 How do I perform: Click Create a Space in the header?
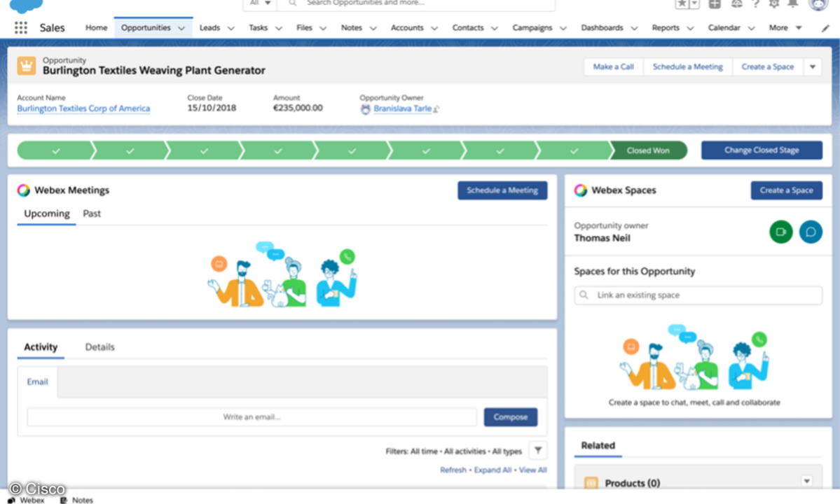[x=768, y=67]
